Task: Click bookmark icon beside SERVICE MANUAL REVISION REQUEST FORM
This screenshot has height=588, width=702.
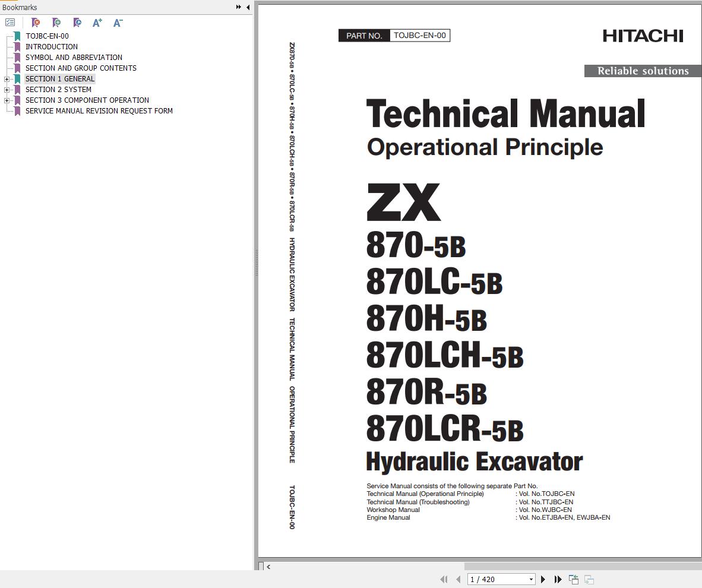Action: pos(17,111)
